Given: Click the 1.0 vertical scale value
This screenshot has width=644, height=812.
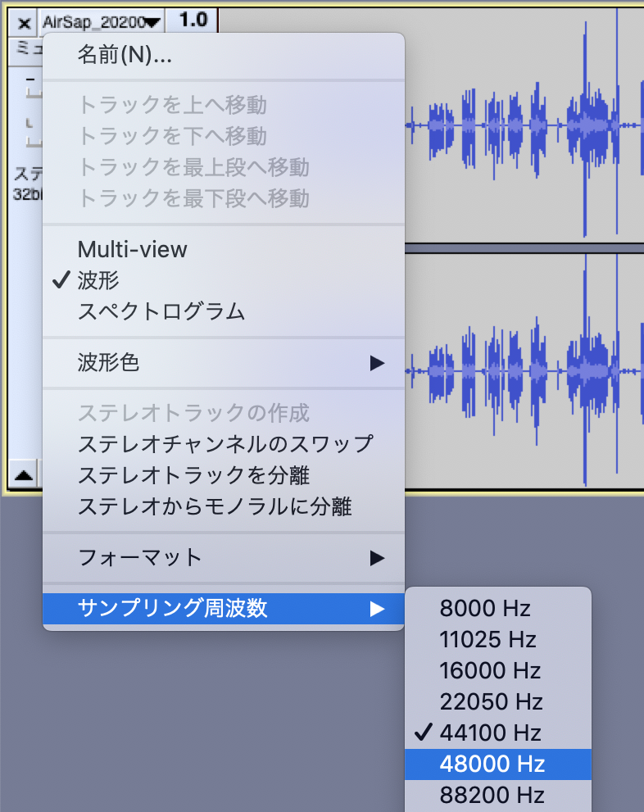Looking at the screenshot, I should [193, 20].
